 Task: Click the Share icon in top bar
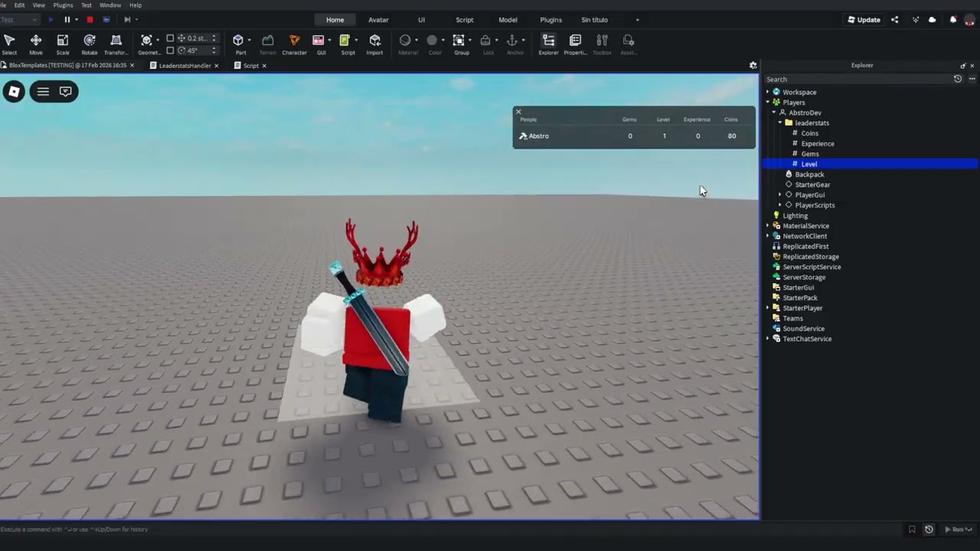[894, 20]
